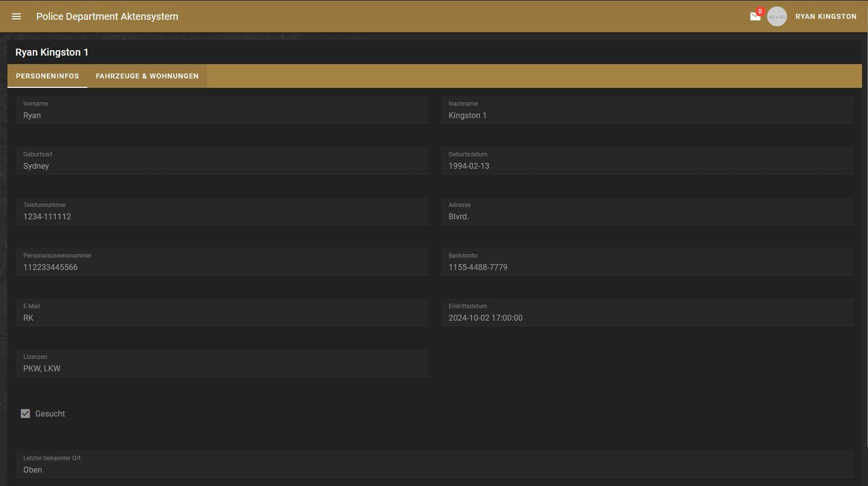
Task: Open the Lizenzen field PKW, LKW
Action: tap(222, 363)
